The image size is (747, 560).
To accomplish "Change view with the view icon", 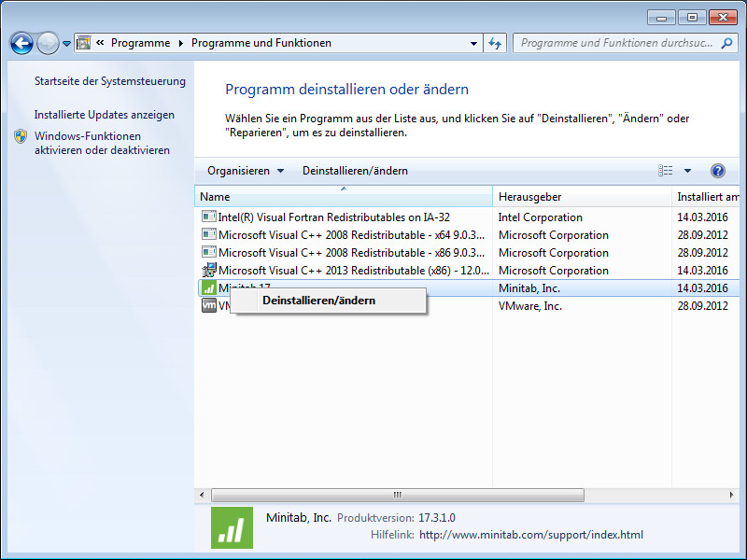I will click(x=666, y=171).
